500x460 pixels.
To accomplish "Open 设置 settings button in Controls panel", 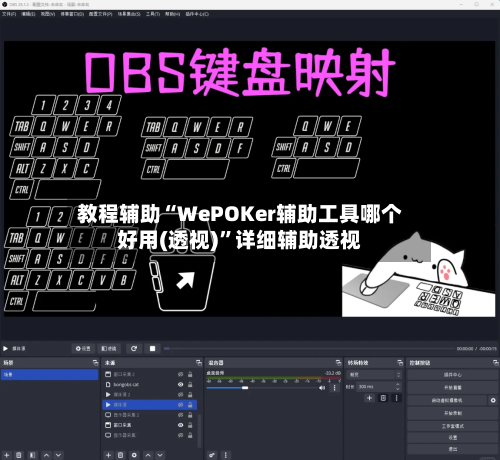I will point(453,438).
